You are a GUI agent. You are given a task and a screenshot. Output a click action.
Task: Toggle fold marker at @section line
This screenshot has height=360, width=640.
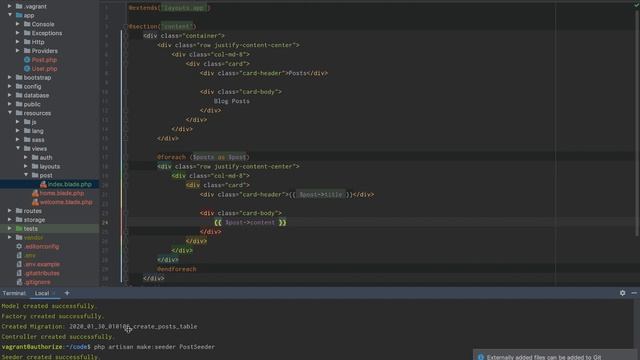126,27
